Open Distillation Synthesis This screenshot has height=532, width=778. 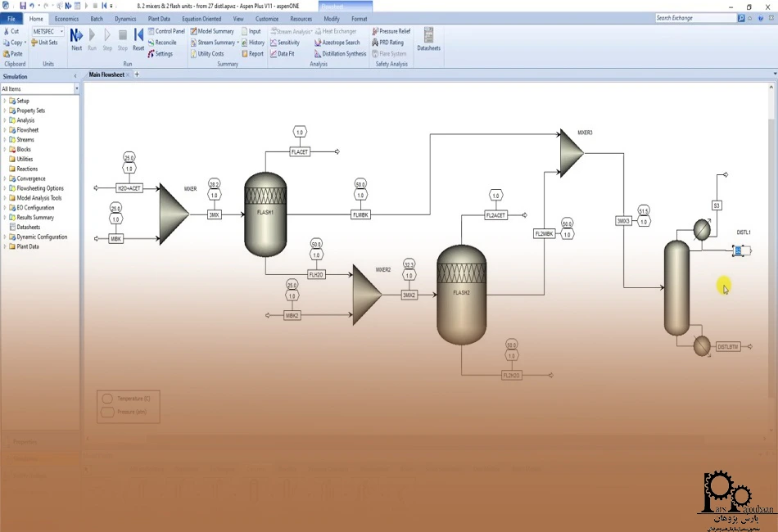[x=341, y=53]
